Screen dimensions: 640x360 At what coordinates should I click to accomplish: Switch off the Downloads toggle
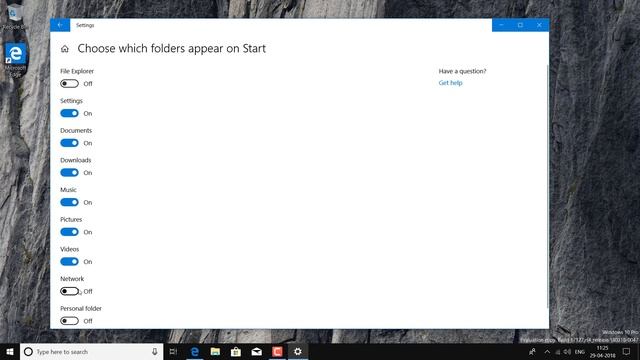pos(69,173)
